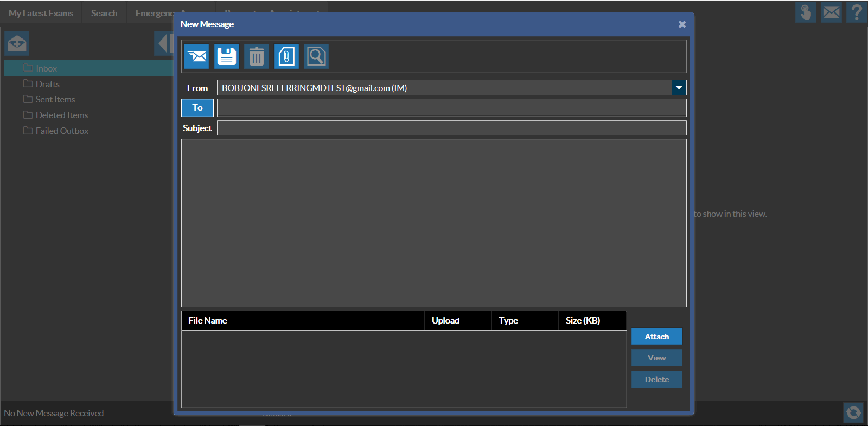Open the From address dropdown arrow
The image size is (868, 426).
(679, 88)
